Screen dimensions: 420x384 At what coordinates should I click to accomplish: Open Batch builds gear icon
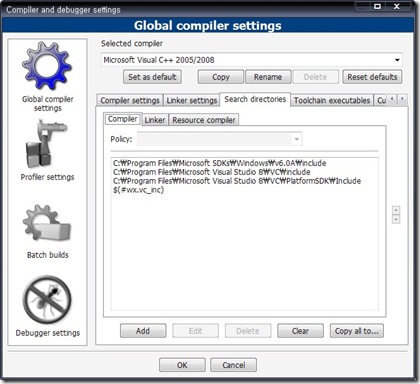point(47,223)
